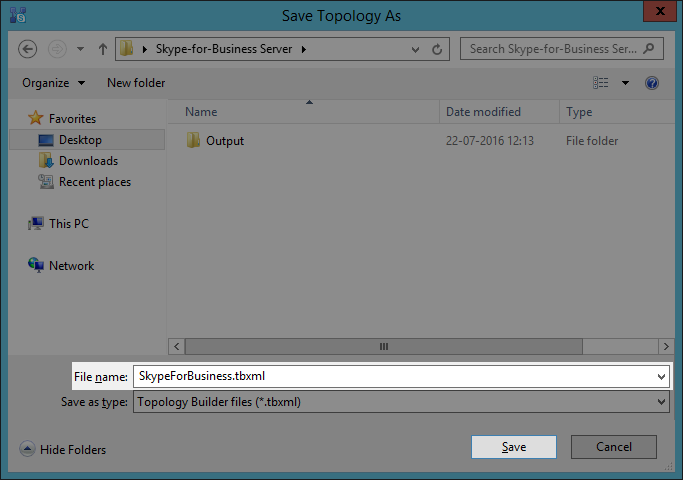
Task: Sort by the Date modified column
Action: (x=499, y=112)
